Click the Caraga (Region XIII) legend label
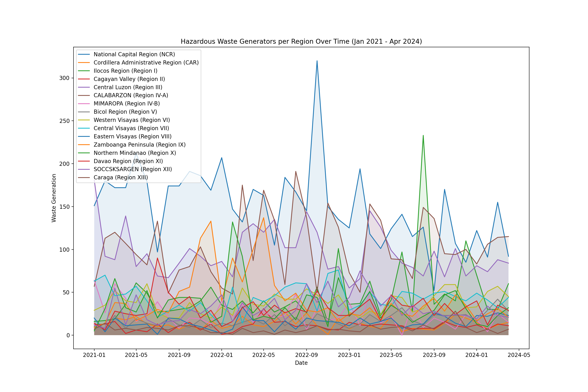This screenshot has height=392, width=588. [x=121, y=178]
